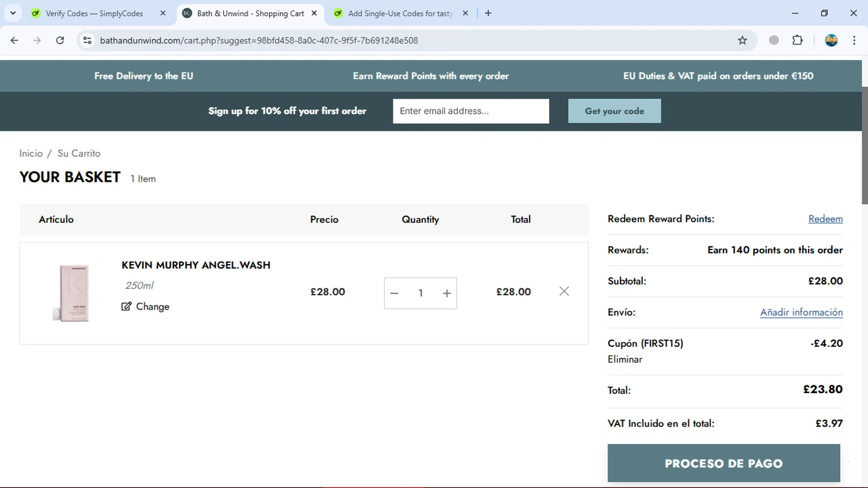
Task: Click the globe icon beside extensions
Action: (x=774, y=40)
